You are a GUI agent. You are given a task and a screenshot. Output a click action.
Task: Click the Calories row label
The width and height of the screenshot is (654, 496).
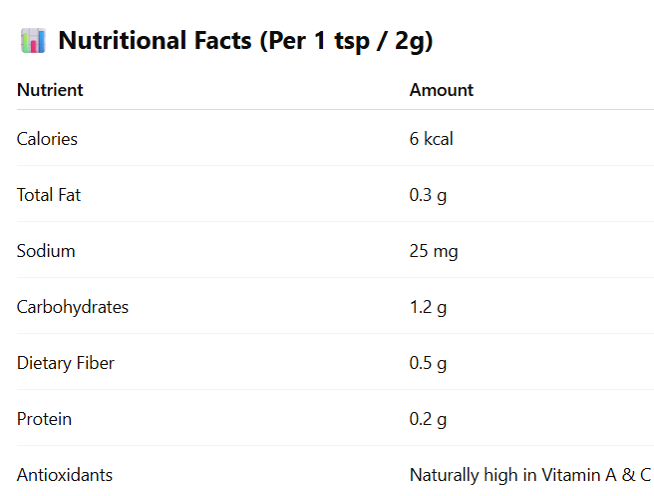tap(47, 139)
